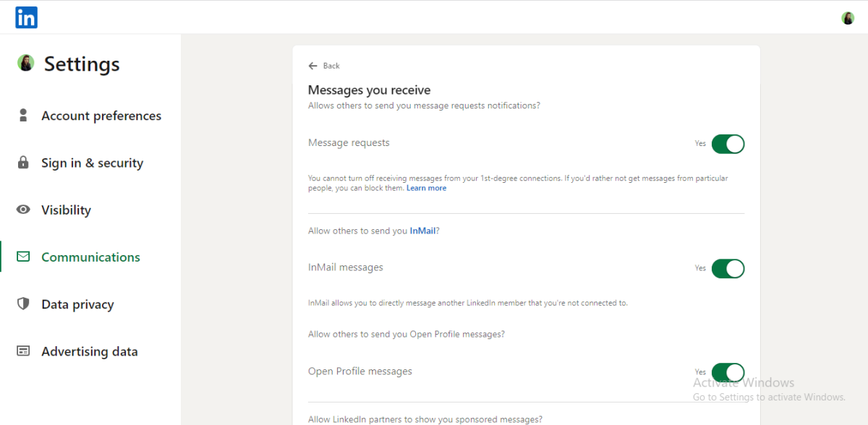Open Data privacy settings

[77, 304]
